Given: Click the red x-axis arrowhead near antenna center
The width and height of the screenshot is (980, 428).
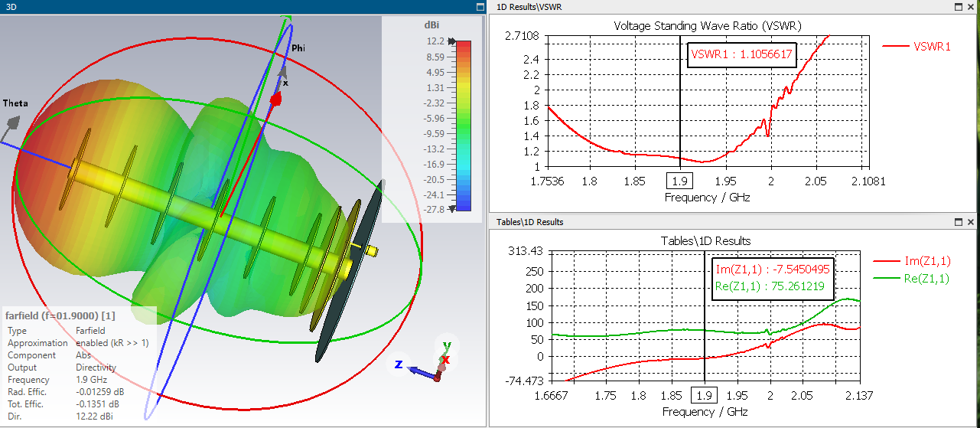Looking at the screenshot, I should pos(277,99).
